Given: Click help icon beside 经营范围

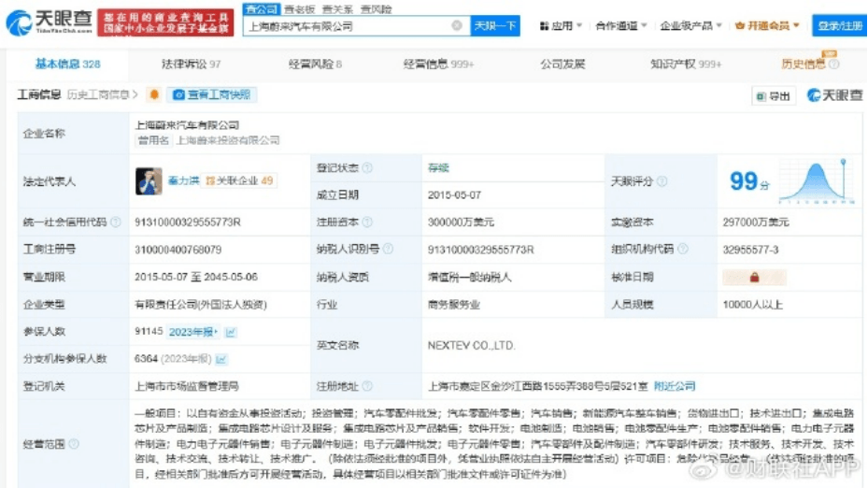Looking at the screenshot, I should tap(74, 444).
